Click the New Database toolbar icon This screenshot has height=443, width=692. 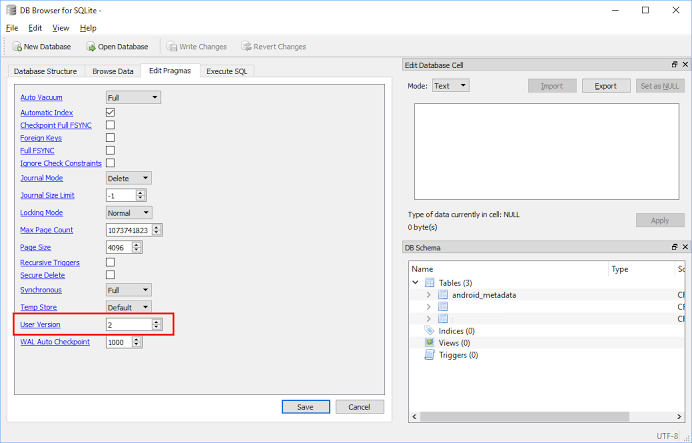[x=17, y=46]
